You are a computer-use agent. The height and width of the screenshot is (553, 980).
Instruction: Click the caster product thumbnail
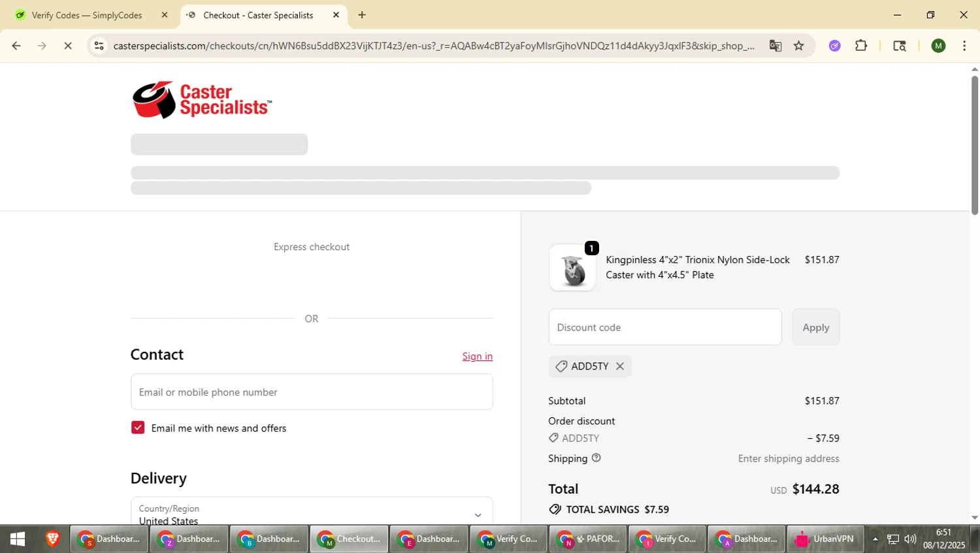point(572,268)
